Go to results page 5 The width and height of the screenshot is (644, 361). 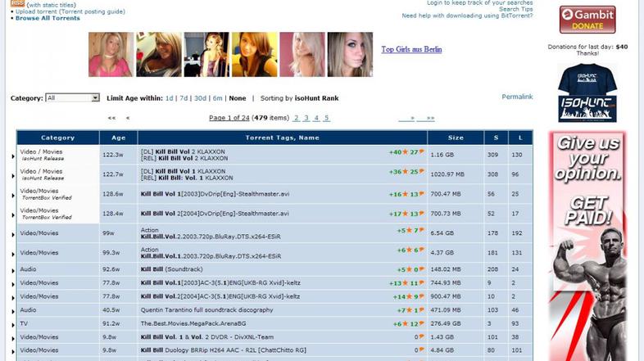[x=327, y=118]
